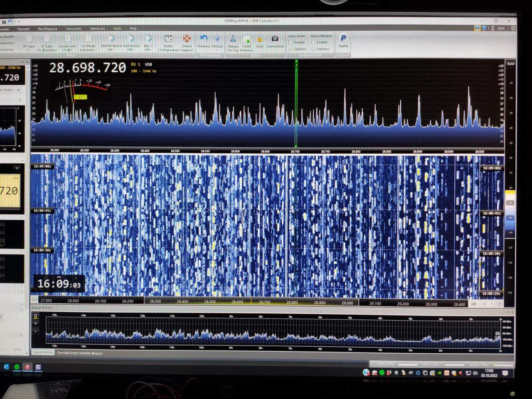
Task: Open Auto-mute Options
Action: [x=298, y=49]
